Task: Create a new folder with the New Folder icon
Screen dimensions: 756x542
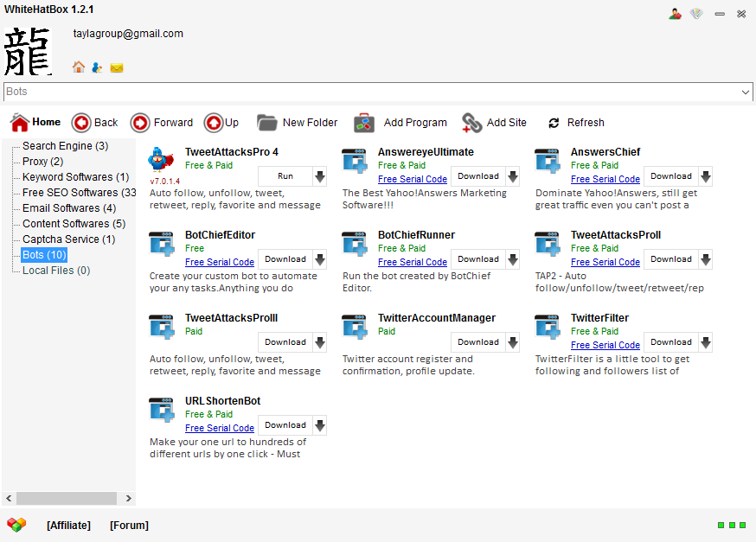Action: [267, 123]
